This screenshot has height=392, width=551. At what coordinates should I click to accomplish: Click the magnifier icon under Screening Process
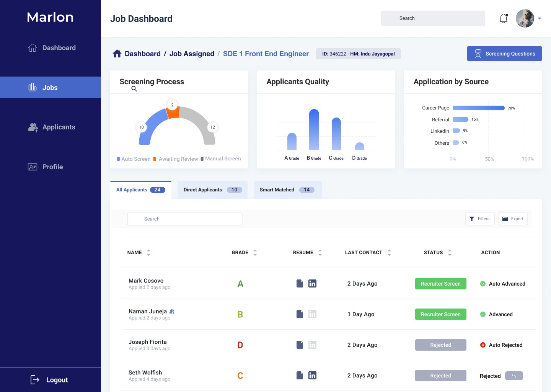(x=134, y=89)
